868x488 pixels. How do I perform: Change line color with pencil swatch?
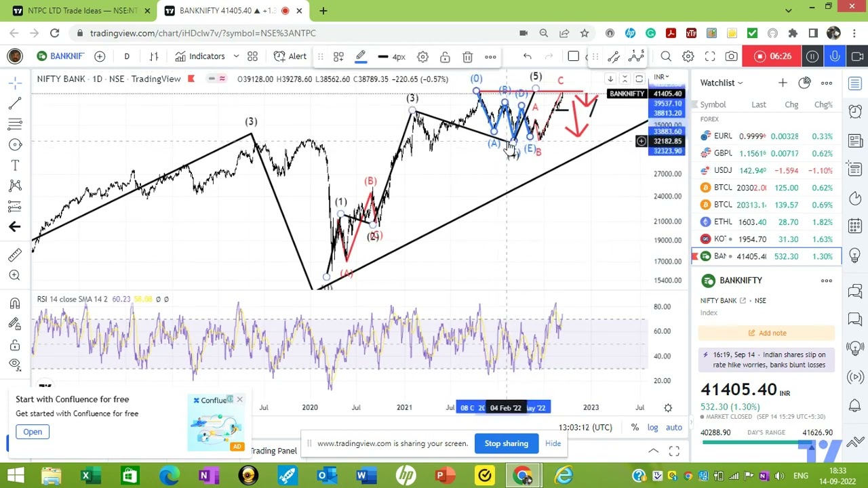pyautogui.click(x=361, y=57)
